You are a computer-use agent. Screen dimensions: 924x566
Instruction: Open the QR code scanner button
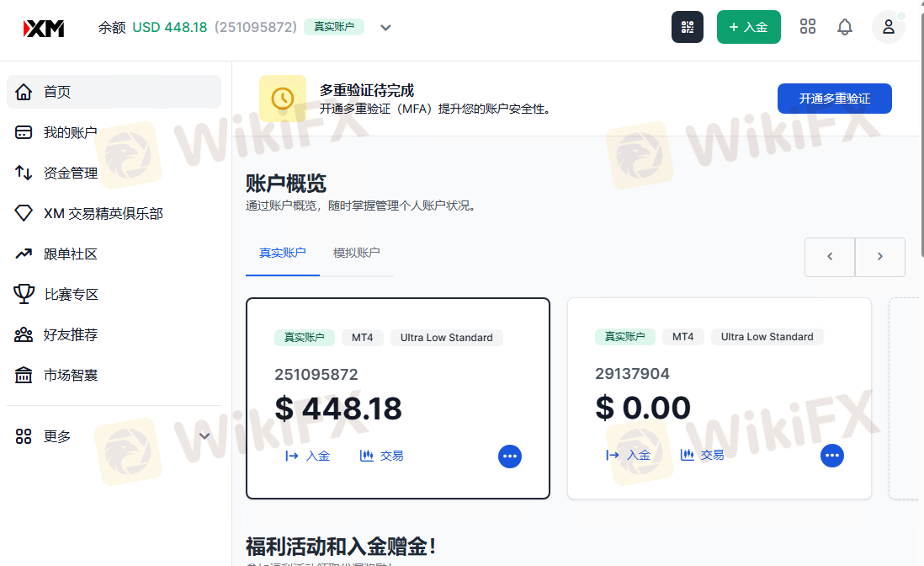[x=687, y=27]
